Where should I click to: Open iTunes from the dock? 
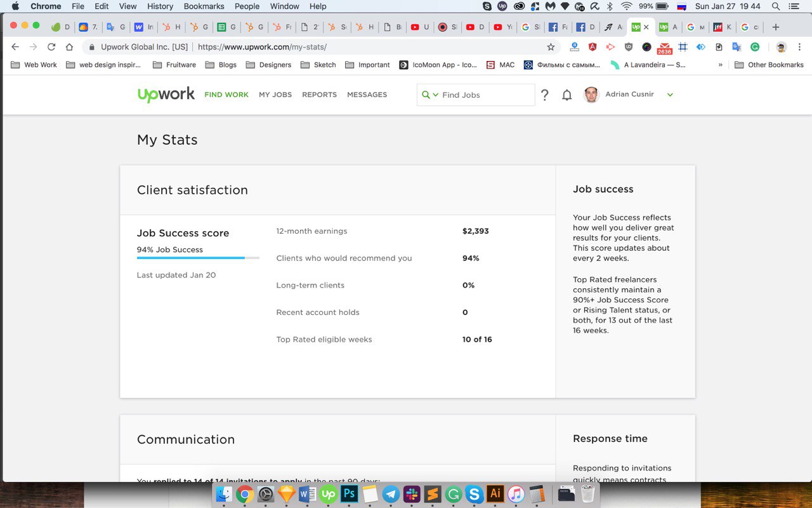point(516,494)
